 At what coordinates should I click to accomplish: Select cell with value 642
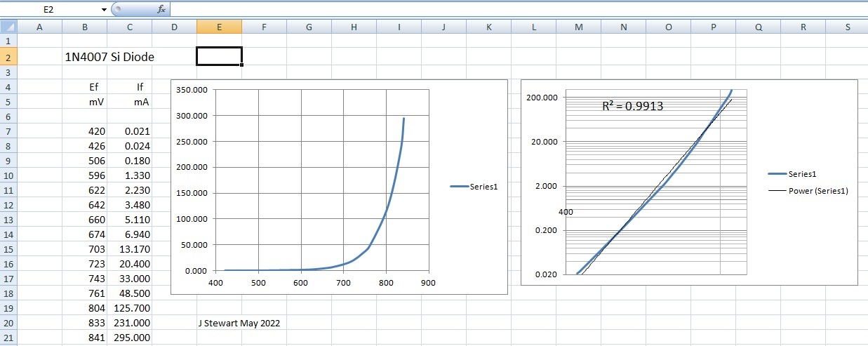(84, 205)
